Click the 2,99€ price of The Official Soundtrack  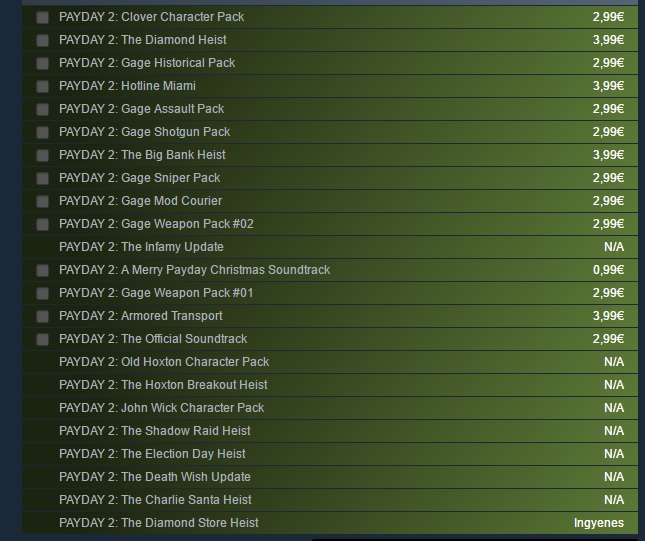[x=608, y=339]
